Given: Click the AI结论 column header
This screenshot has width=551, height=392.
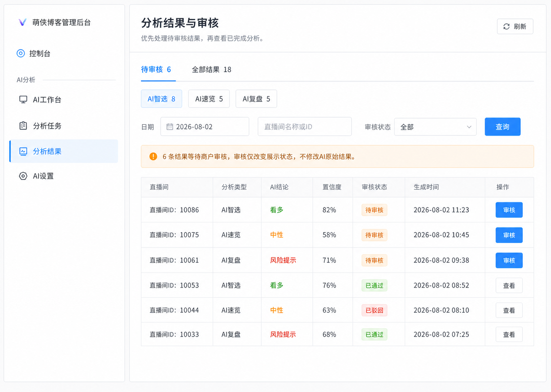Looking at the screenshot, I should click(279, 187).
